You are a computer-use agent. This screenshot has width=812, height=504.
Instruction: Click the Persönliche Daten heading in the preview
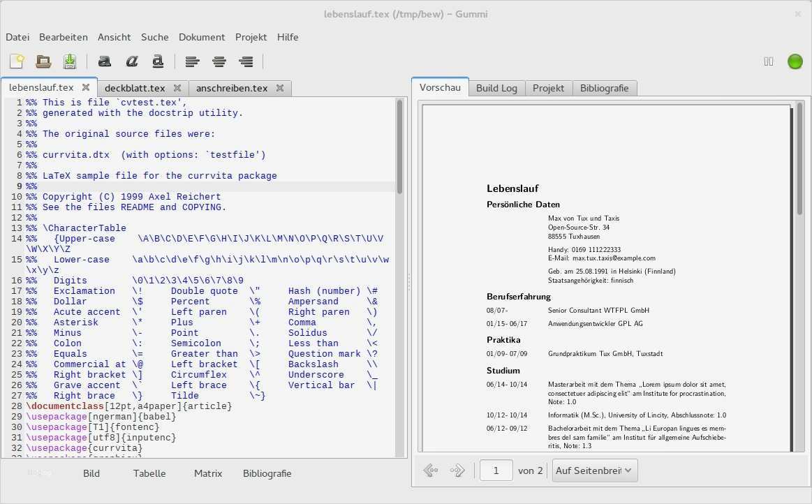(523, 205)
